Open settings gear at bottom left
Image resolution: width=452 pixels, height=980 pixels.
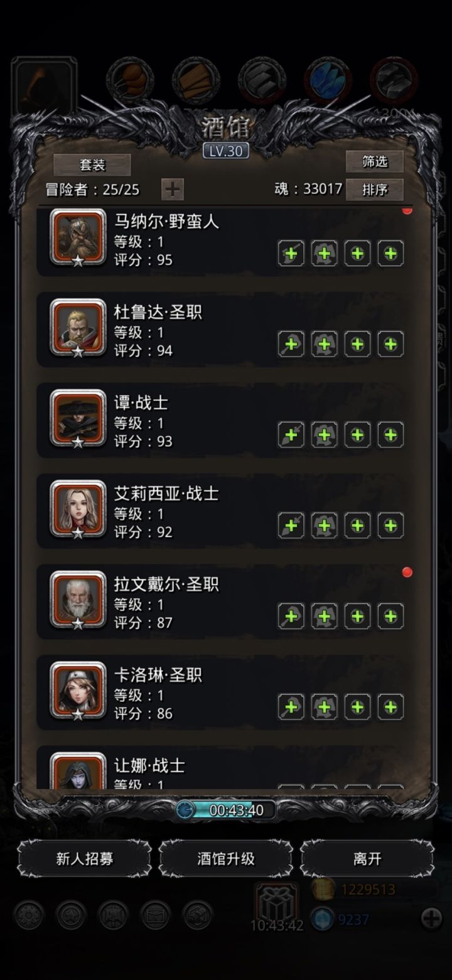(29, 915)
